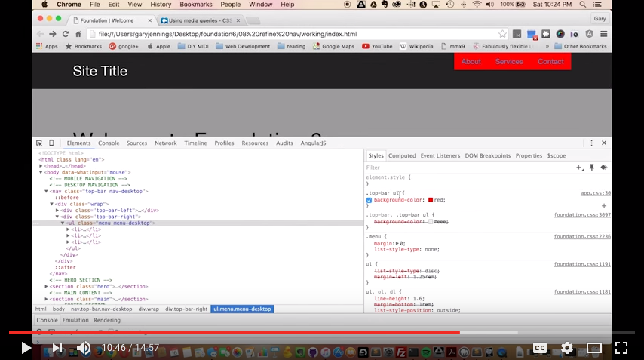Open Emulation drawer tab

tap(75, 320)
